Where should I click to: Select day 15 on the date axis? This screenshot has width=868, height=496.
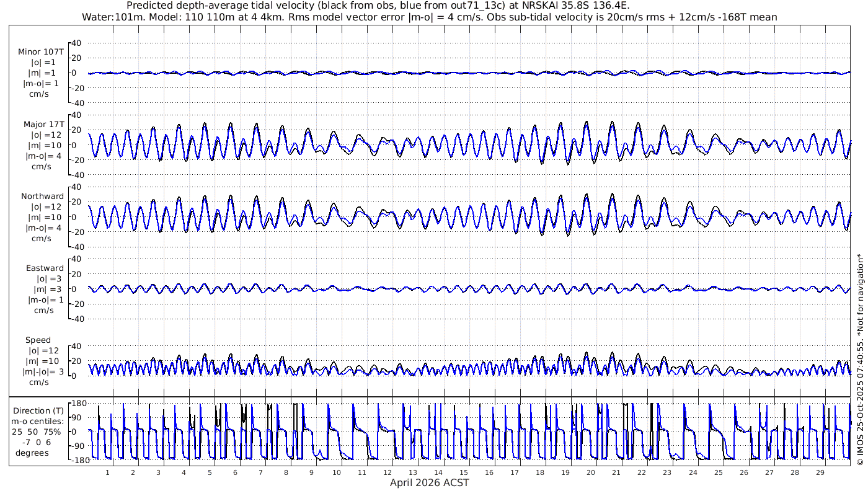[464, 472]
